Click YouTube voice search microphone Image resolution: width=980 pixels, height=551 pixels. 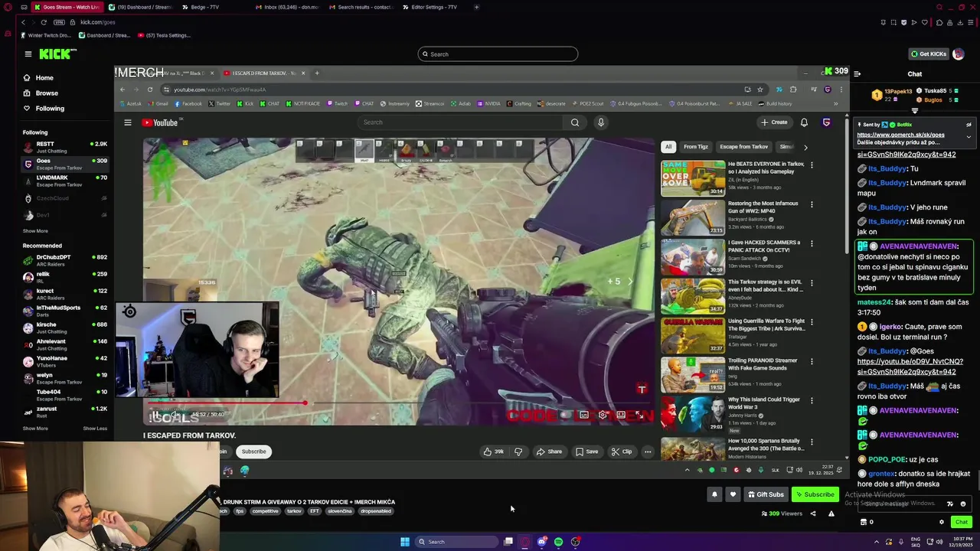click(x=601, y=122)
